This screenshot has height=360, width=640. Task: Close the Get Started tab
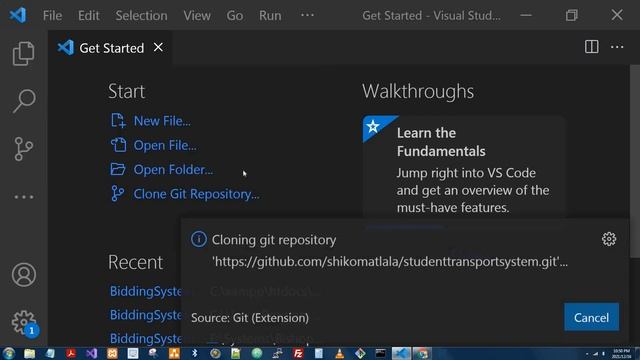pos(158,47)
